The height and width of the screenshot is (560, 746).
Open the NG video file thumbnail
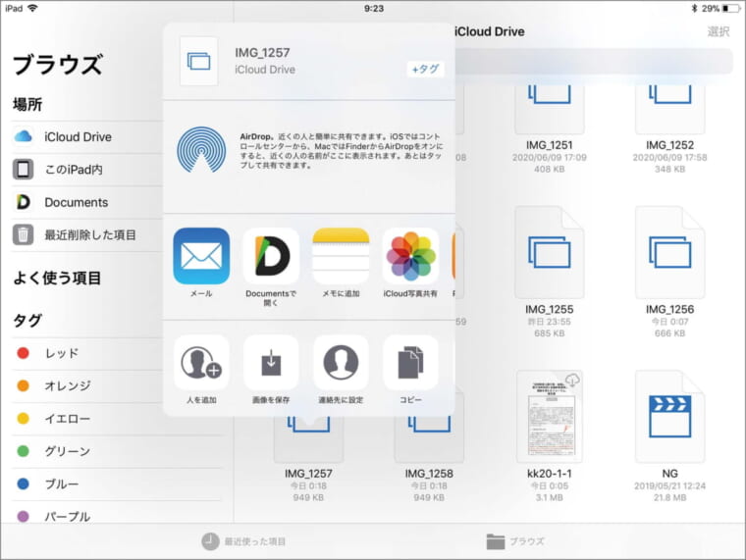click(669, 416)
